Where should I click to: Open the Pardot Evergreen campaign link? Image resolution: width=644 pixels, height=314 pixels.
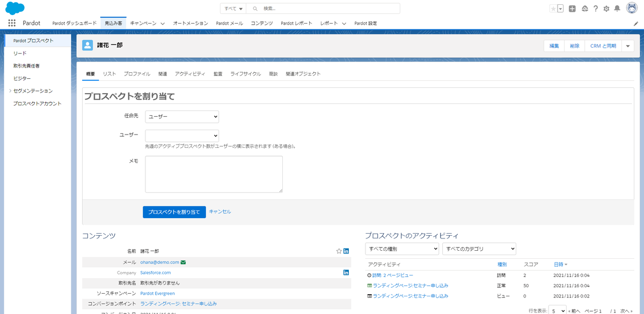[157, 293]
